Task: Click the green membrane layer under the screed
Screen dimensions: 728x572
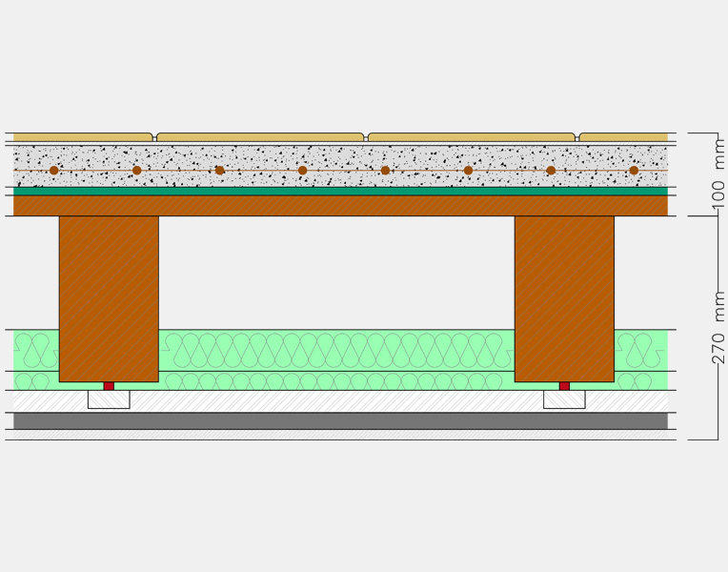Action: click(340, 191)
